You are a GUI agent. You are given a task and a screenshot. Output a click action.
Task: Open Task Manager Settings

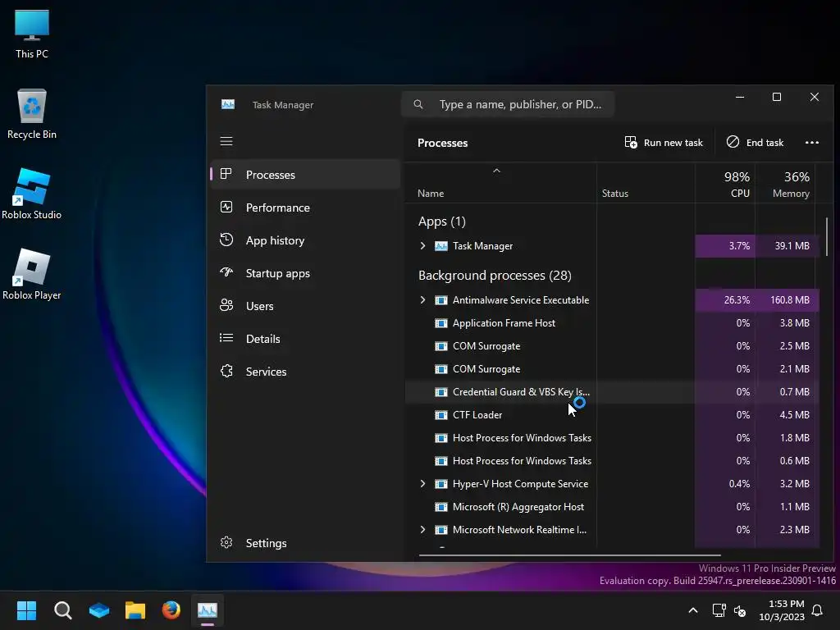pos(305,543)
